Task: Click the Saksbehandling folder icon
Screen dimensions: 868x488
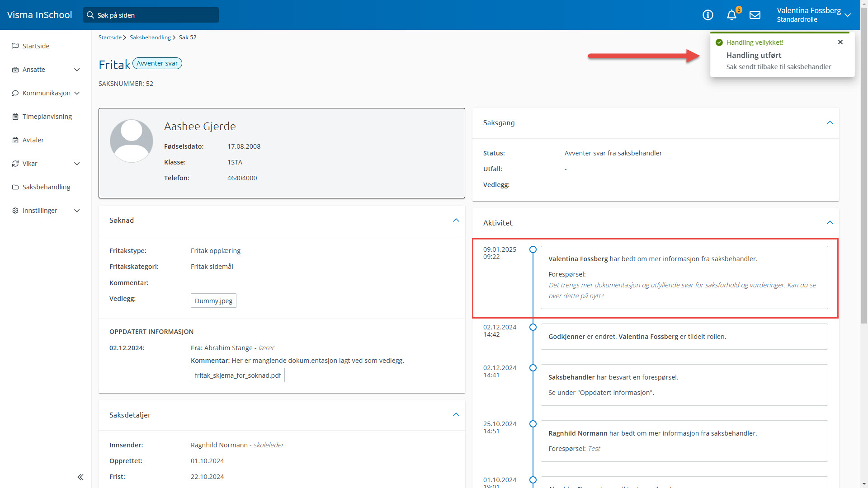Action: point(15,187)
